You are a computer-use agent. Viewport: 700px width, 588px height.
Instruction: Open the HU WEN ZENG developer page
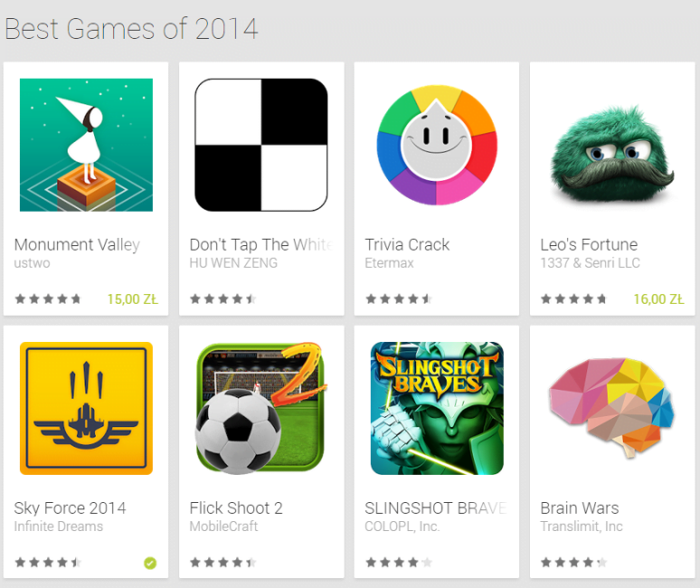[233, 263]
